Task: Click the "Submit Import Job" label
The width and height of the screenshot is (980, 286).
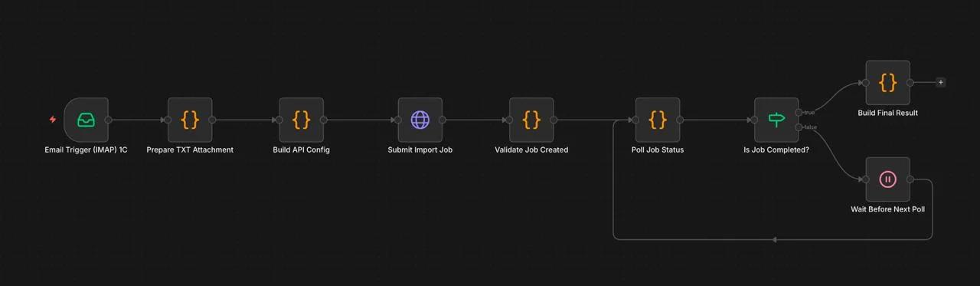Action: click(420, 150)
